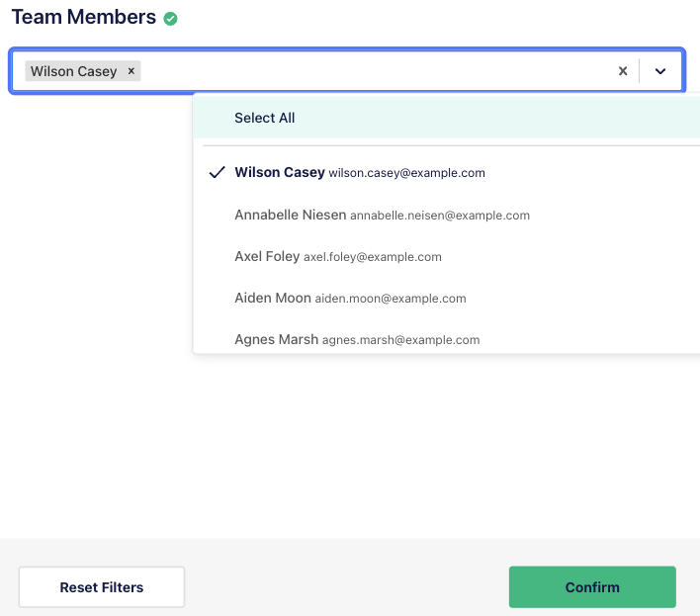Select Agnes Marsh from the dropdown
The height and width of the screenshot is (616, 700).
click(x=276, y=339)
